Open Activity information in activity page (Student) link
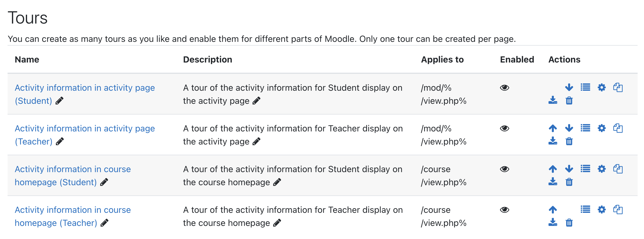Image resolution: width=644 pixels, height=239 pixels. [85, 94]
